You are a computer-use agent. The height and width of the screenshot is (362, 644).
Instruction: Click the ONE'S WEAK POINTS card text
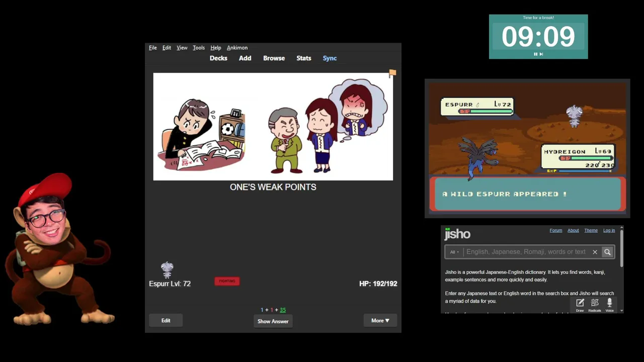tap(273, 187)
